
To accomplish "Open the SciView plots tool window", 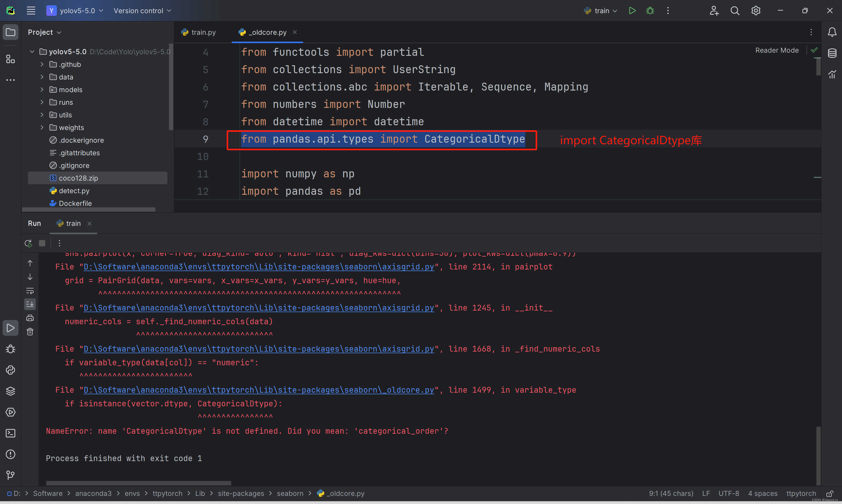I will (x=832, y=74).
